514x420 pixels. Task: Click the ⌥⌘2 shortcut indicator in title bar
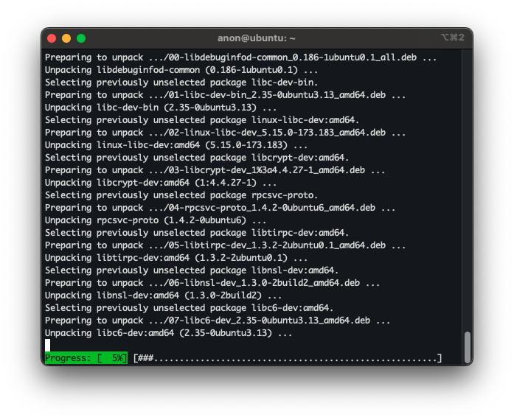(451, 38)
